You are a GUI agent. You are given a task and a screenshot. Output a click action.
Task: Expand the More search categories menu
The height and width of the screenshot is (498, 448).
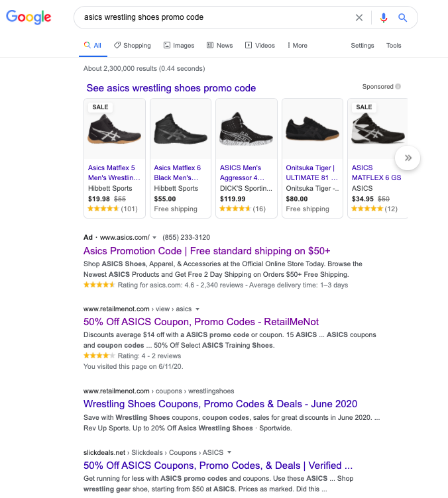tap(297, 46)
